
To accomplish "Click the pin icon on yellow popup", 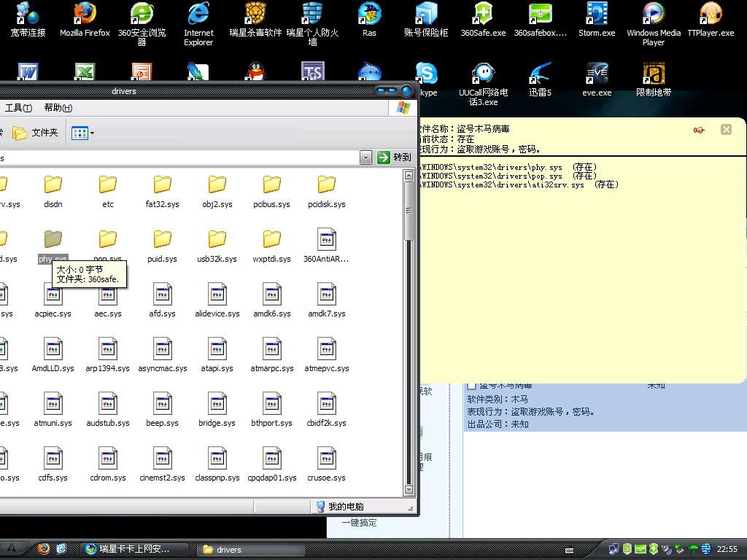I will (699, 130).
